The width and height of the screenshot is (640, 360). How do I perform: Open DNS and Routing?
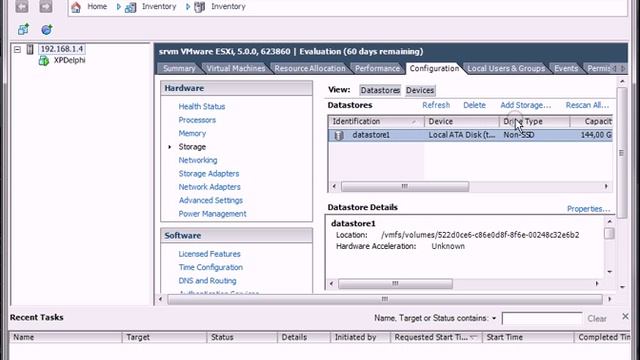[x=207, y=281]
